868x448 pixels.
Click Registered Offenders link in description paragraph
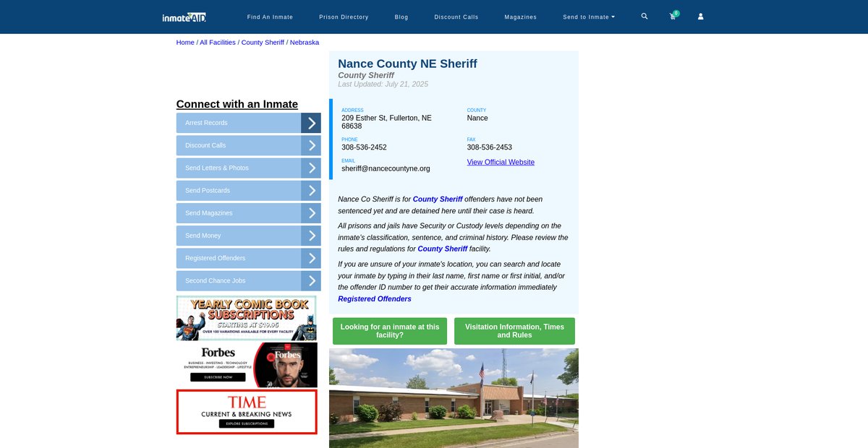(x=375, y=299)
